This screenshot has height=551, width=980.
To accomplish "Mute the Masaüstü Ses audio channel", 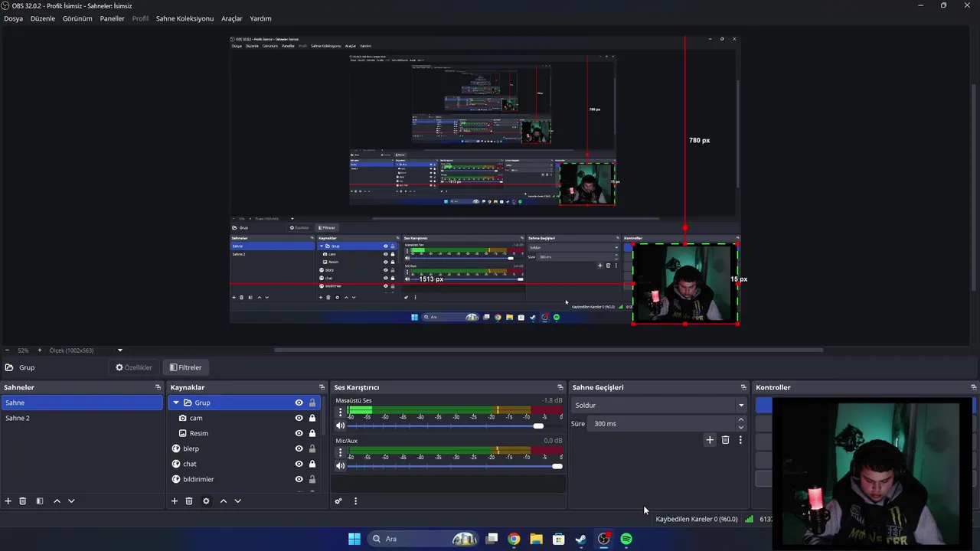I will [x=341, y=426].
